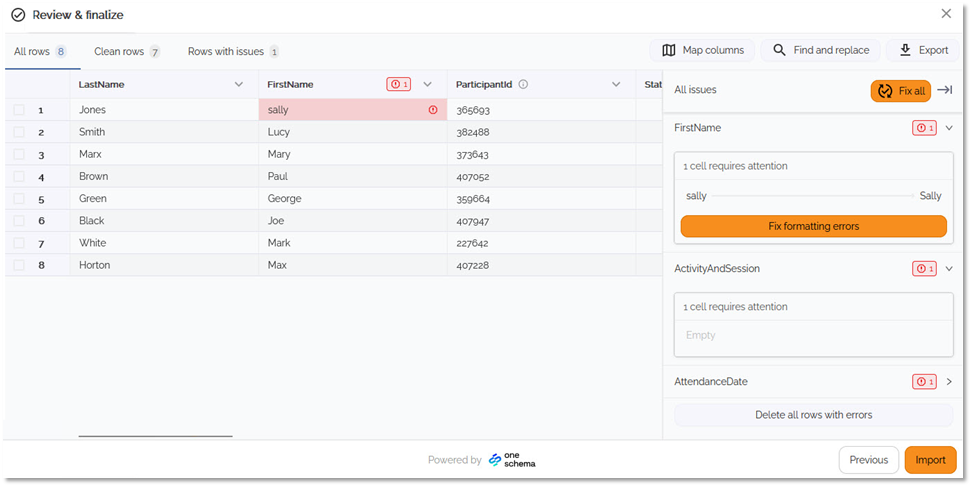Select the checkbox for row 1 Jones
This screenshot has height=487, width=972.
click(20, 110)
